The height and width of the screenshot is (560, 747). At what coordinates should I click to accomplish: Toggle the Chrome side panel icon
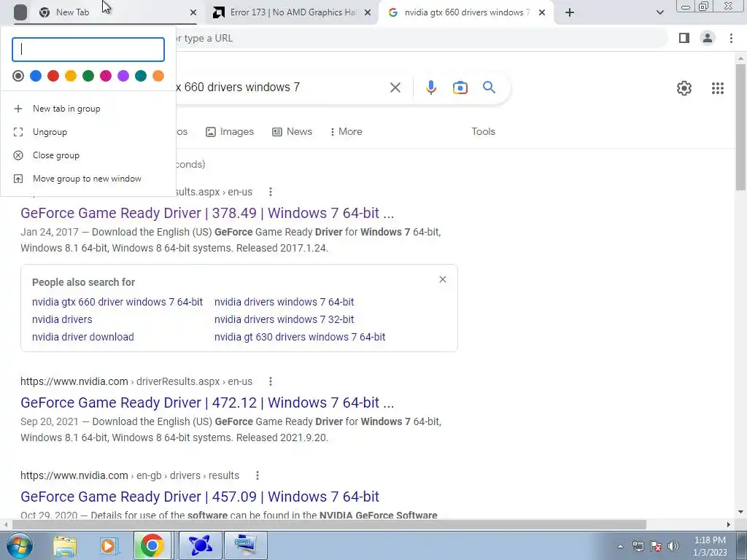pyautogui.click(x=684, y=38)
